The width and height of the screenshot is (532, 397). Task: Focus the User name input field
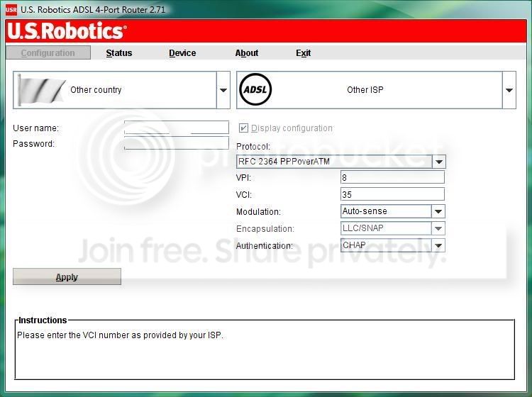(177, 128)
